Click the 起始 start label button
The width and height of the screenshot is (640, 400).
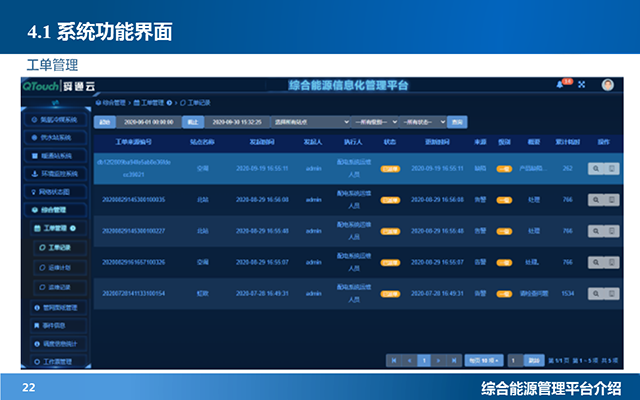(105, 122)
